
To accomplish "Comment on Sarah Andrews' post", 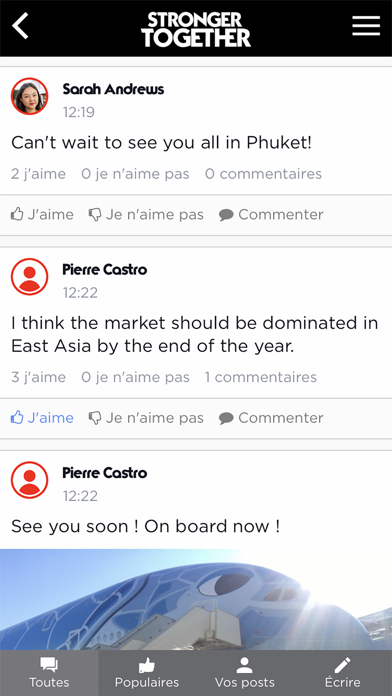I will (x=271, y=215).
